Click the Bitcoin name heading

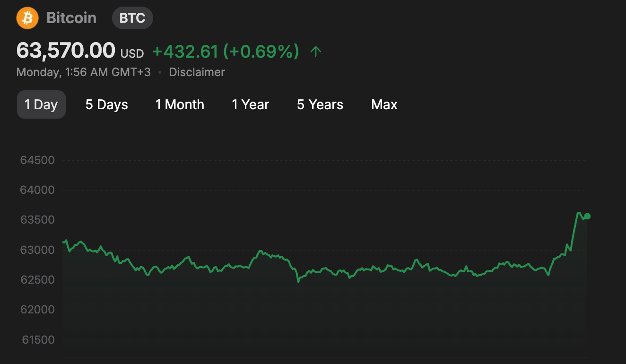(x=71, y=18)
